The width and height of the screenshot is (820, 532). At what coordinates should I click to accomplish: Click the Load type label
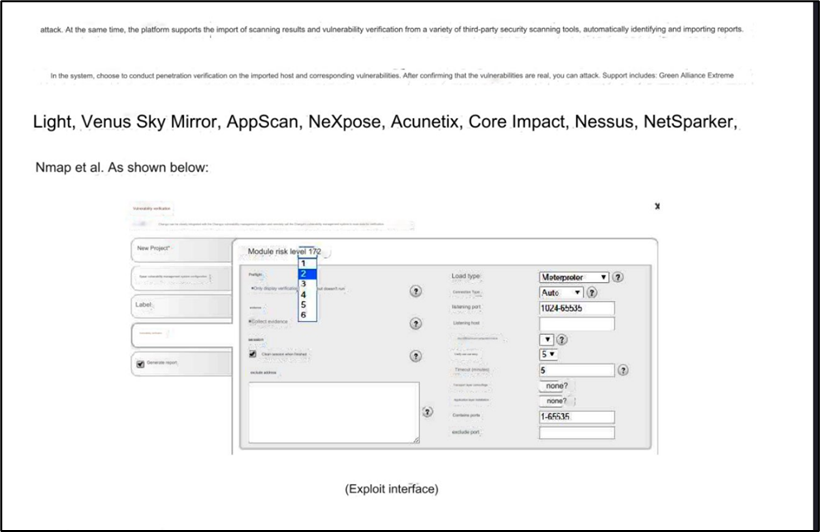[465, 276]
